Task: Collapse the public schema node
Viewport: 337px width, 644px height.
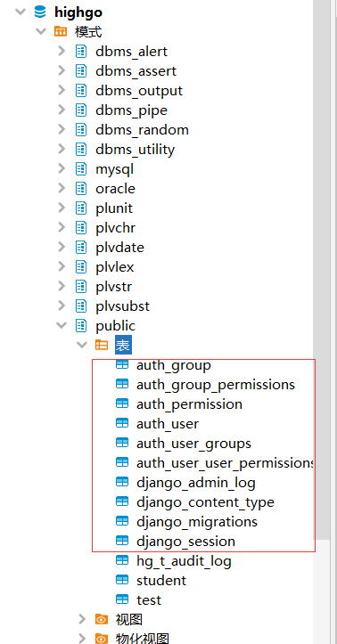Action: coord(62,325)
